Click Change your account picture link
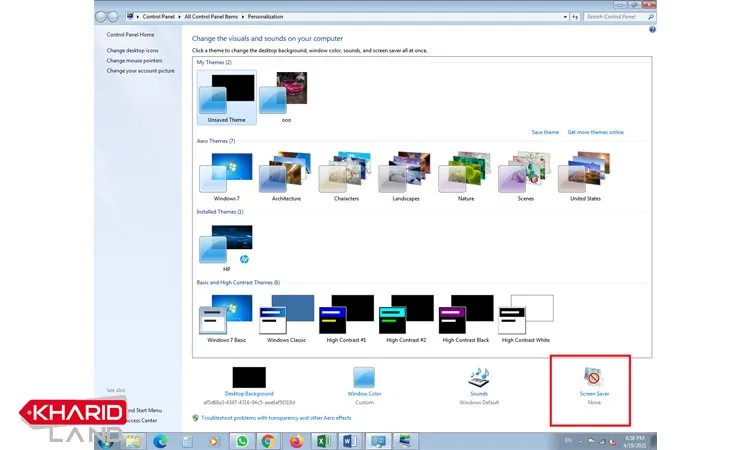 click(140, 71)
